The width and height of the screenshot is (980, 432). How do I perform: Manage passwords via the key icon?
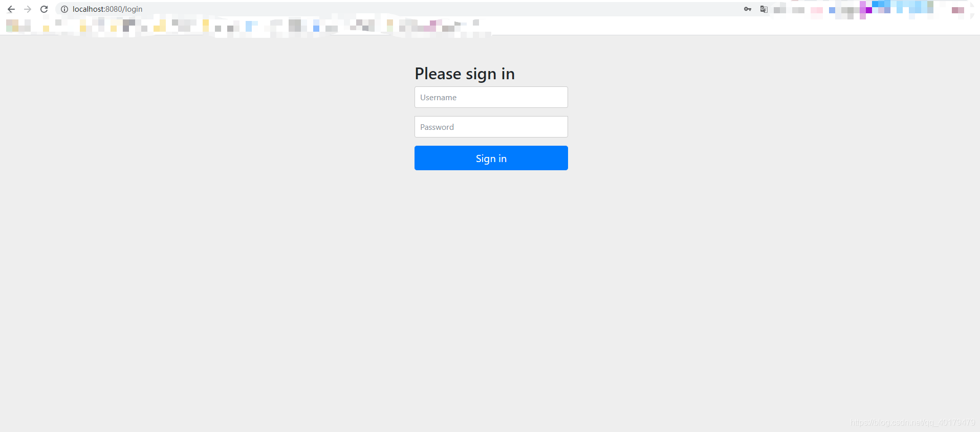coord(748,9)
